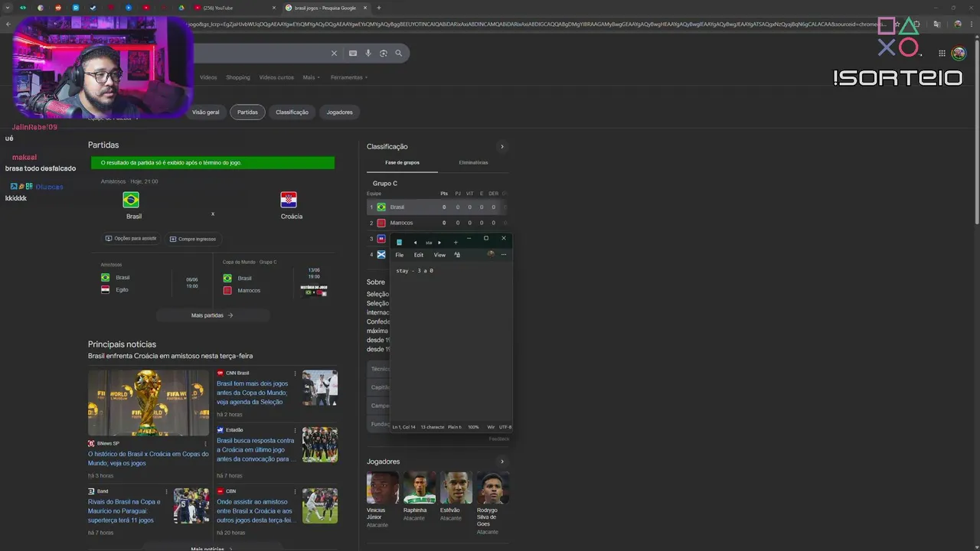The image size is (980, 551).
Task: Select the Fase de grupos tab
Action: pos(402,163)
